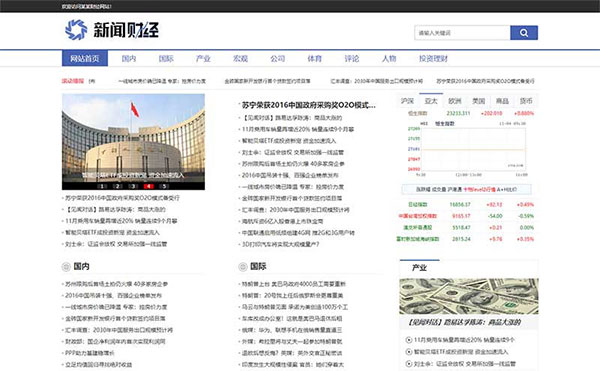
Task: Go to the 投资理财 navigation item
Action: coord(433,59)
